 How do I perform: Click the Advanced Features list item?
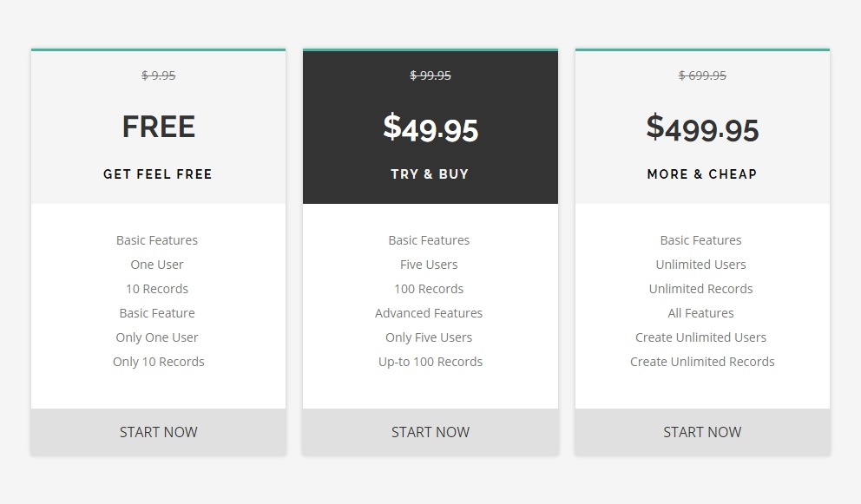pos(429,313)
